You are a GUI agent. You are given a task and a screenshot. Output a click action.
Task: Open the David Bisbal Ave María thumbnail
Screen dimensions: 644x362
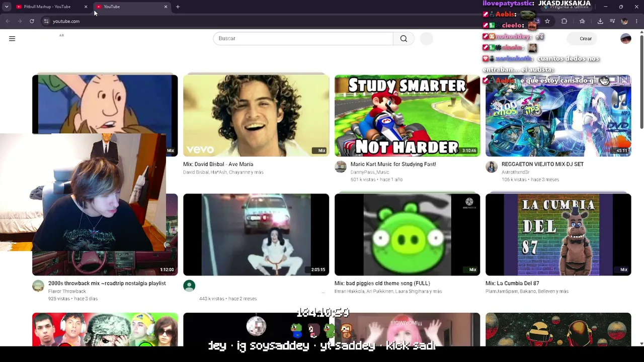(x=256, y=116)
